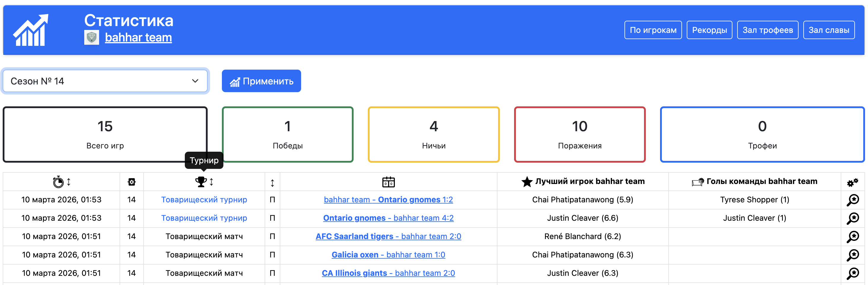Click the match calendar column icon
Viewport: 868px width, 285px height.
388,182
